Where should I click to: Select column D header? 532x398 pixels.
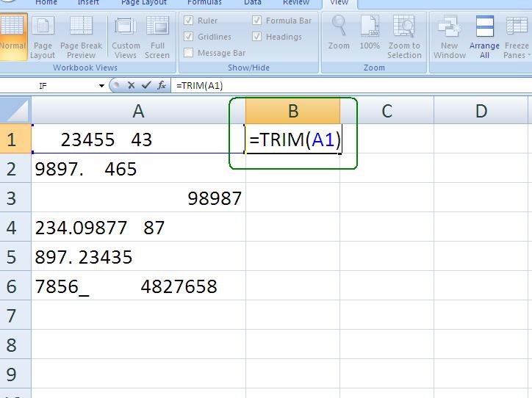point(481,111)
